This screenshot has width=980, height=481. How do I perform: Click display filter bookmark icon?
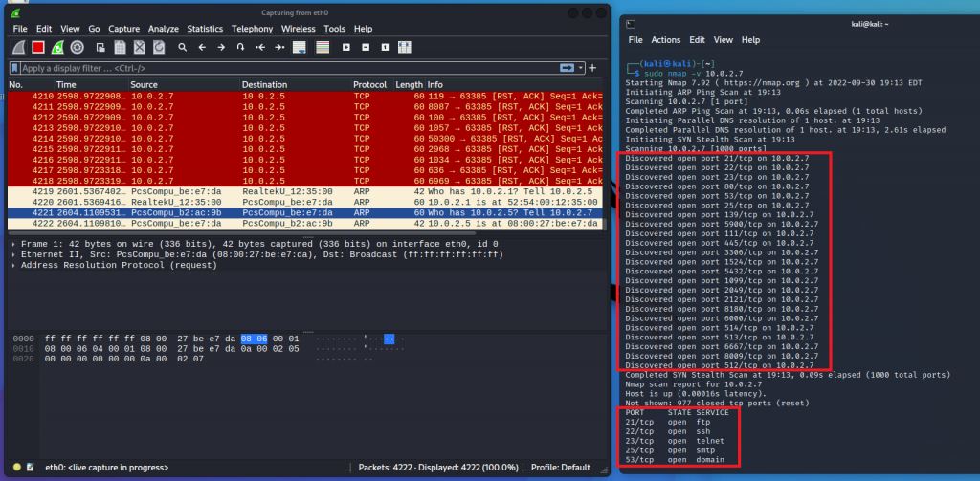point(15,68)
